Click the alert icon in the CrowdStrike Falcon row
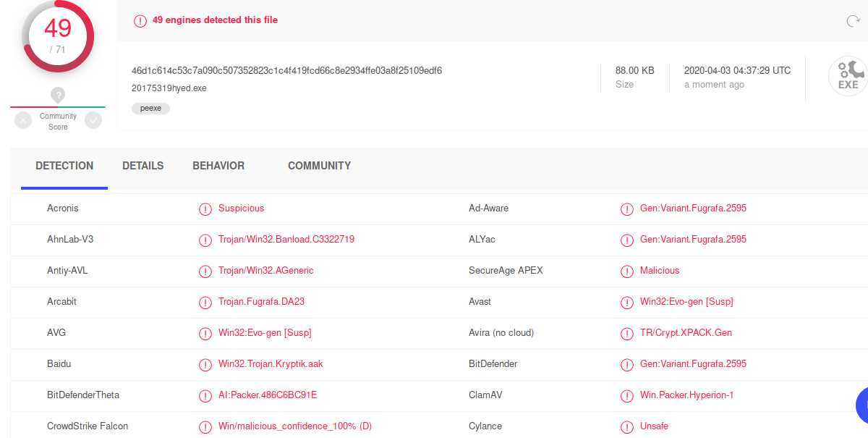 point(205,427)
